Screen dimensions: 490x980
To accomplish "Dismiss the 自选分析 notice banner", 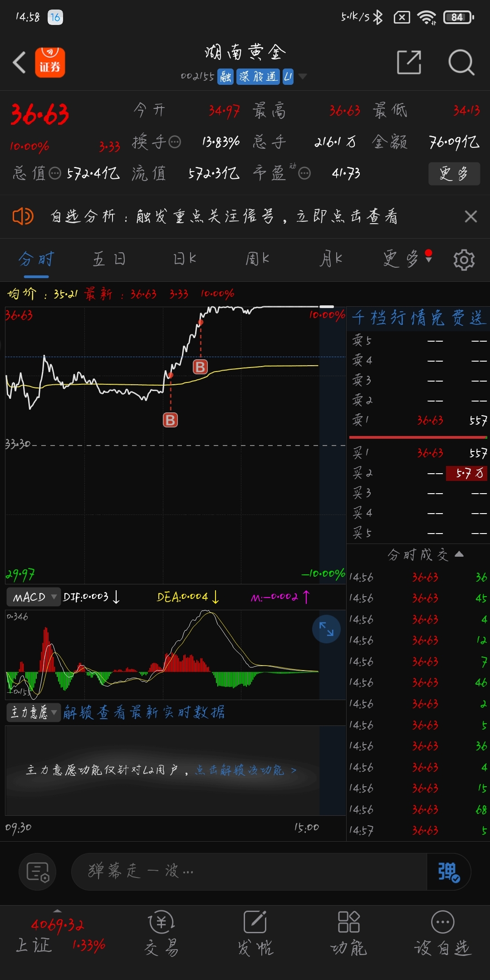I will (471, 216).
